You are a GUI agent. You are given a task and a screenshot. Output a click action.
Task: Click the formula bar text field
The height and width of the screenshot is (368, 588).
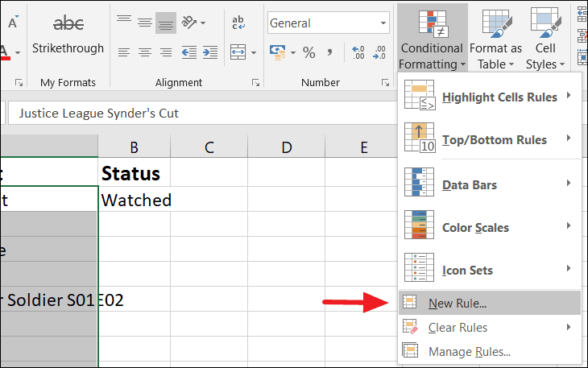tap(202, 114)
